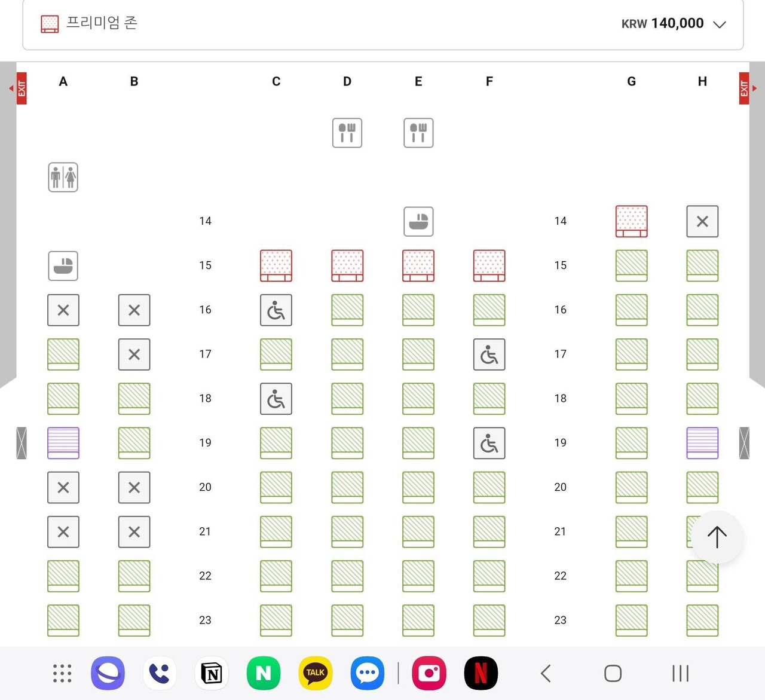The width and height of the screenshot is (765, 700).
Task: Click the wheelchair seat icon at 16C
Action: pyautogui.click(x=276, y=310)
